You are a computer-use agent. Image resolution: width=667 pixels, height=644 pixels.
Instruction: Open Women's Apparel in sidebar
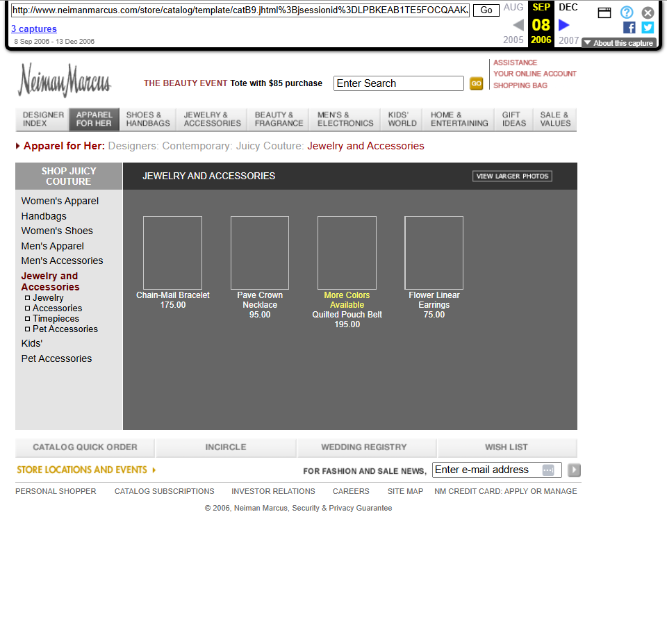point(60,201)
